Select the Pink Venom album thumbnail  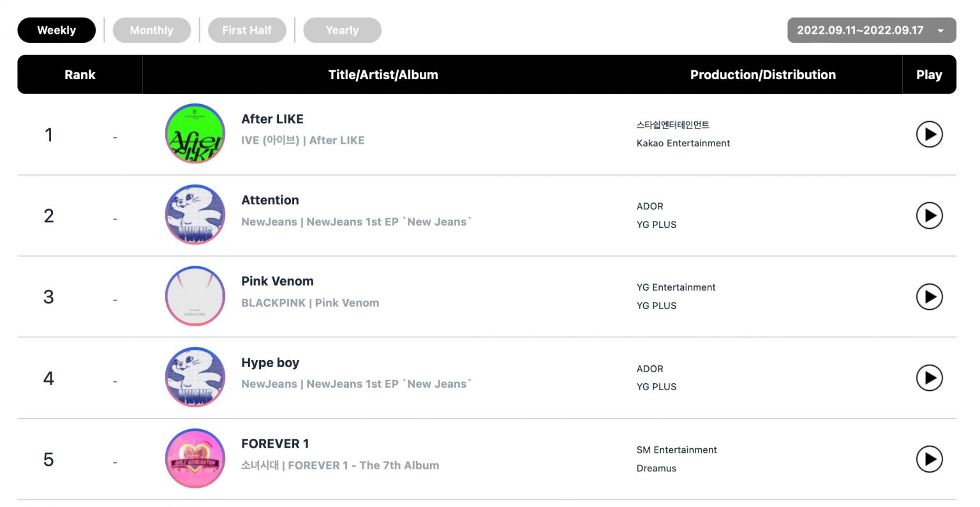tap(195, 296)
